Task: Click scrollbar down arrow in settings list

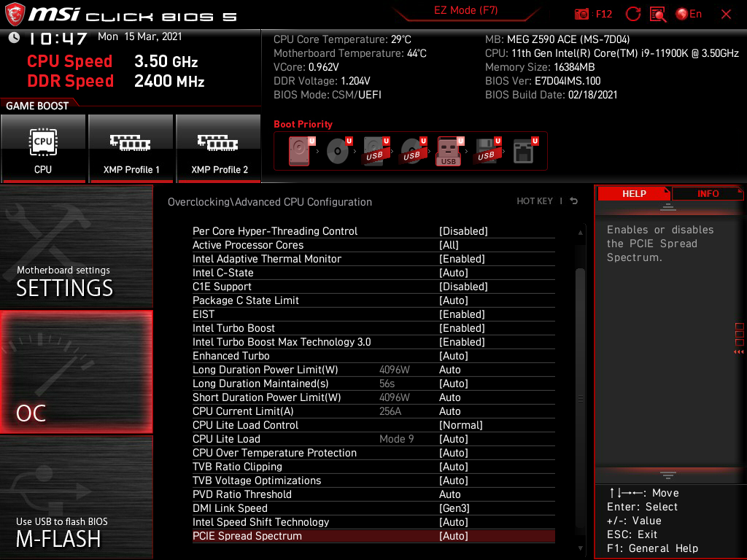Action: point(580,548)
